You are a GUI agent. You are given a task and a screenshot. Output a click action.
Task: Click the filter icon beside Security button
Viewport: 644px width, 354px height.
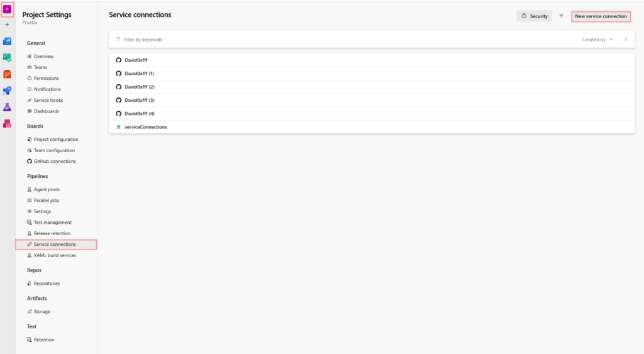(561, 16)
